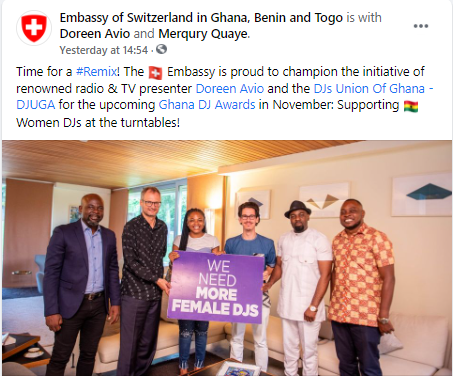
Task: Click the man in navy blazer
Action: [80, 283]
